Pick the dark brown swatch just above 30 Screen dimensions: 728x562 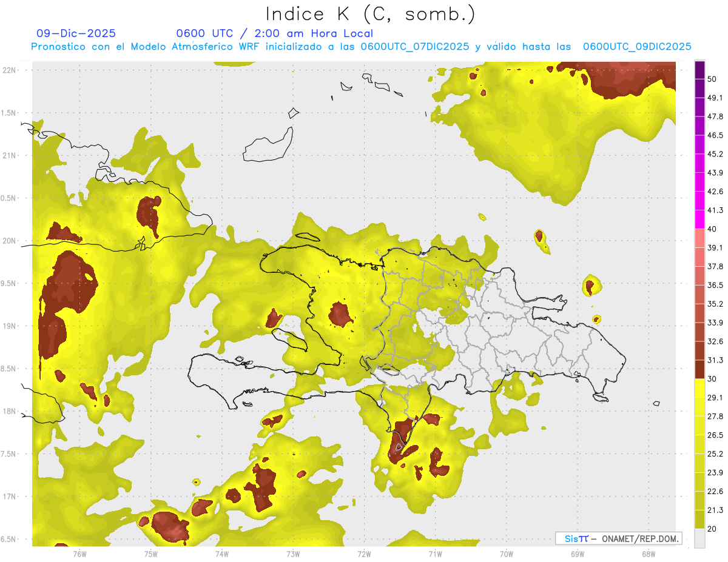click(x=699, y=370)
